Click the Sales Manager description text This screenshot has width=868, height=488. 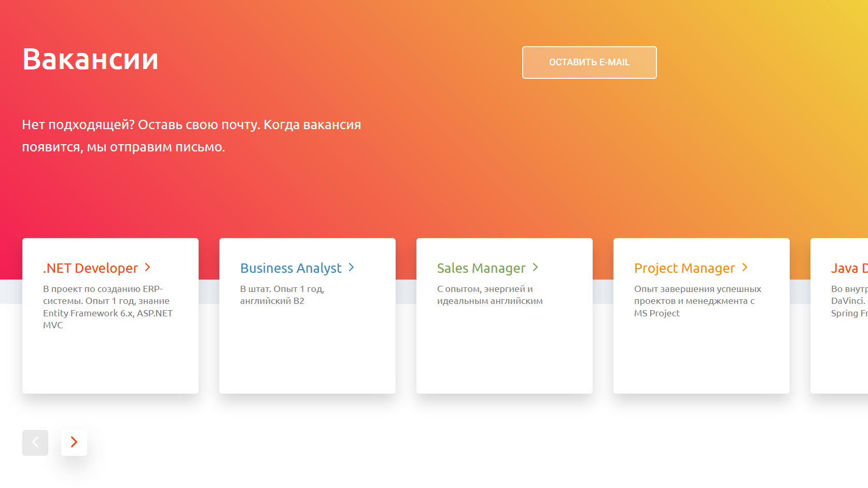point(489,295)
